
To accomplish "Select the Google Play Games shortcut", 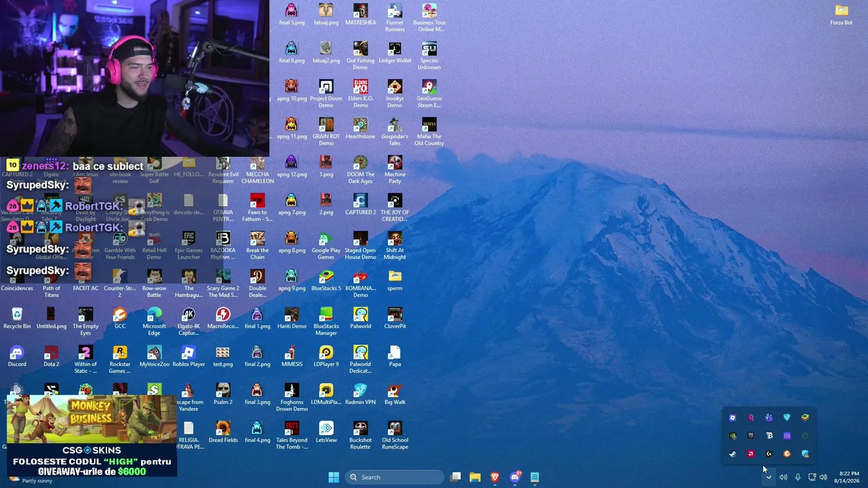I will [326, 245].
